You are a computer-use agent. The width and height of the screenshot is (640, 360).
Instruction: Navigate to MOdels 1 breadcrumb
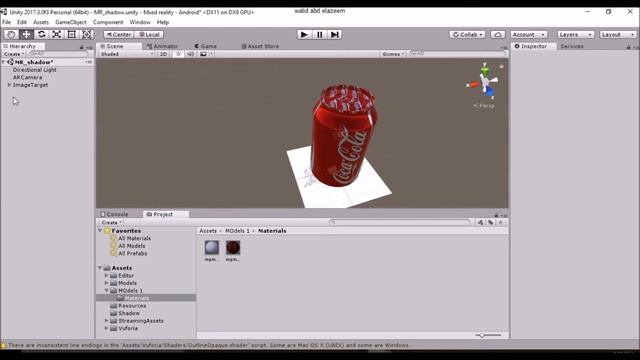click(237, 231)
